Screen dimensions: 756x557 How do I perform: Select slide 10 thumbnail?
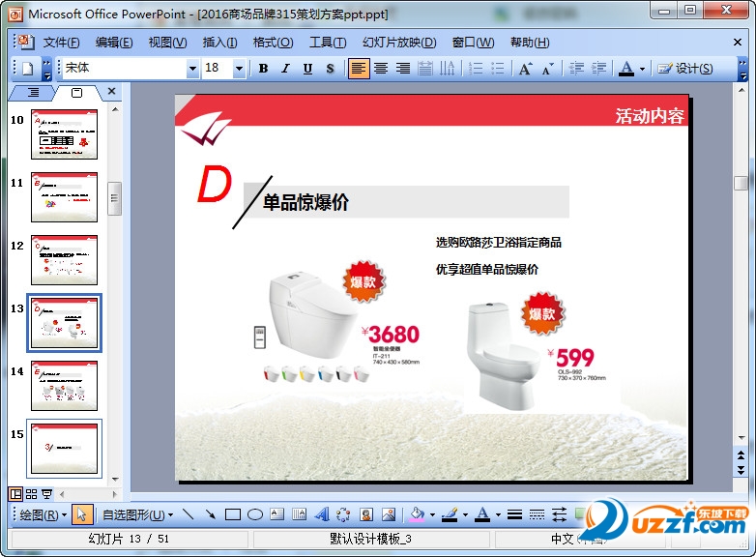coord(64,134)
